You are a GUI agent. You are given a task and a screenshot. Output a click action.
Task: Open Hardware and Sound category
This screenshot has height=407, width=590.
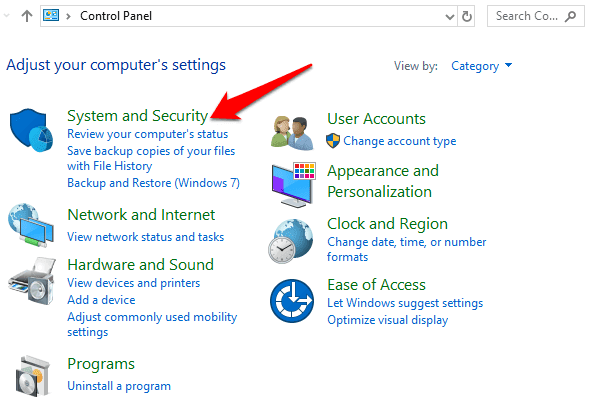tap(140, 265)
